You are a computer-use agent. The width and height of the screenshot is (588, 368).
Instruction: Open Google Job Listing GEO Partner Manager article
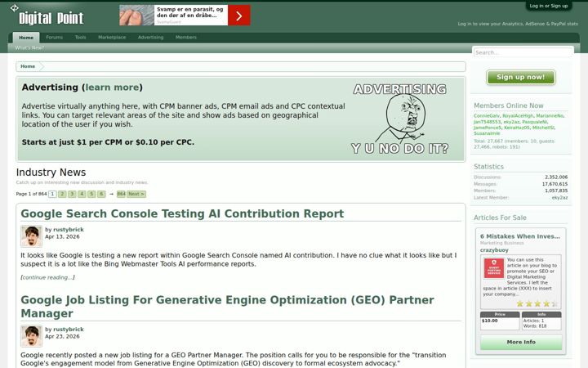click(227, 307)
